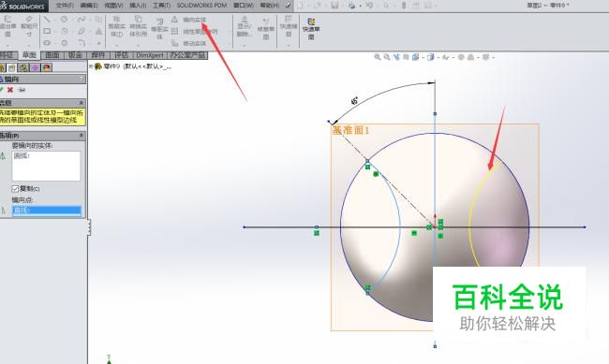Select the Spline sketch tool
The image size is (609, 364).
tap(81, 19)
